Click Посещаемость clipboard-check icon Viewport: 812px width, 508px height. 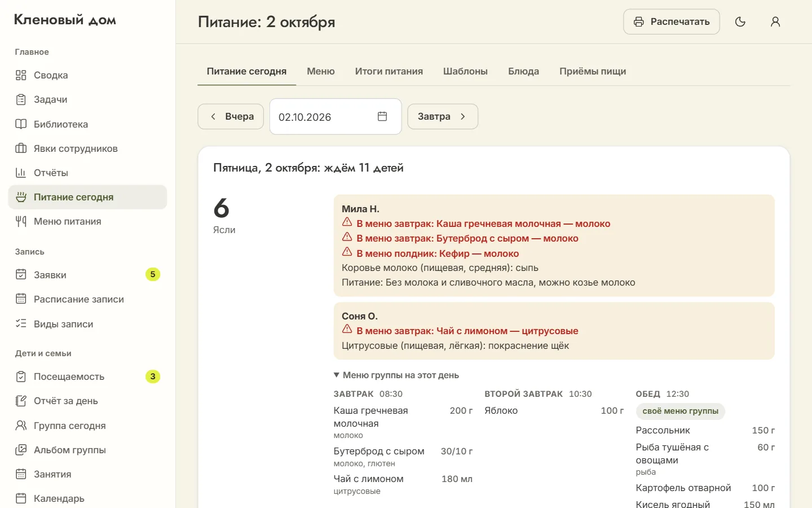21,376
